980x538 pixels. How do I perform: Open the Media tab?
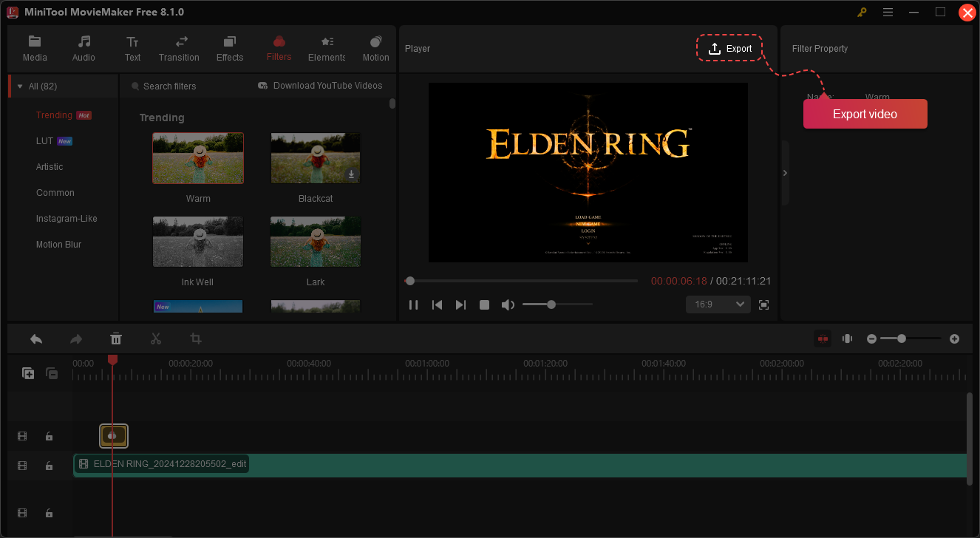pos(35,49)
